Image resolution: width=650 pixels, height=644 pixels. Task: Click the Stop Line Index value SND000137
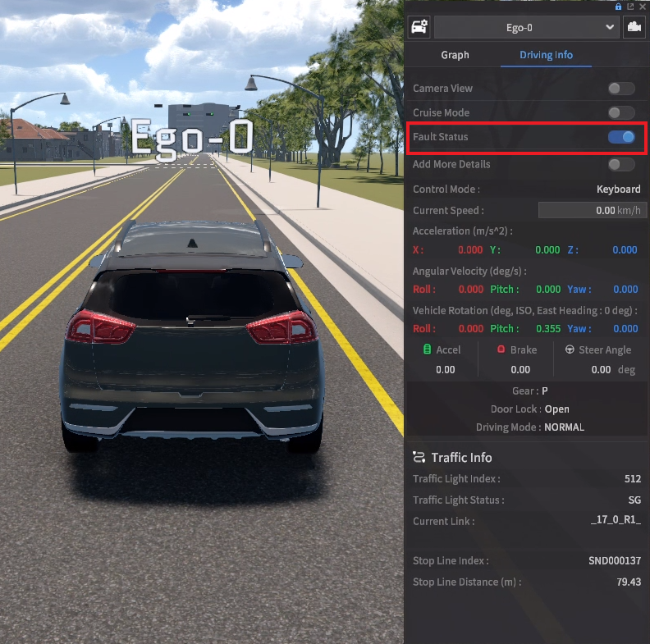click(615, 561)
